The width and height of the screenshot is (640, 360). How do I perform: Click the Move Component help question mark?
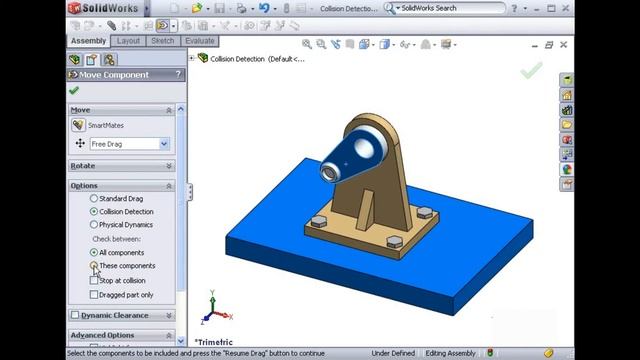click(178, 74)
